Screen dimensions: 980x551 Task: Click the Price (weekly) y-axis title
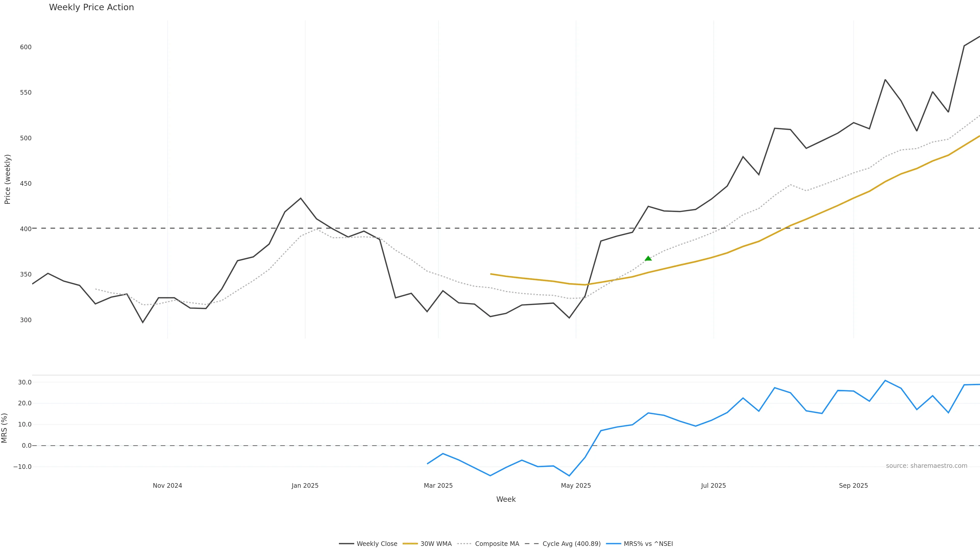7,179
